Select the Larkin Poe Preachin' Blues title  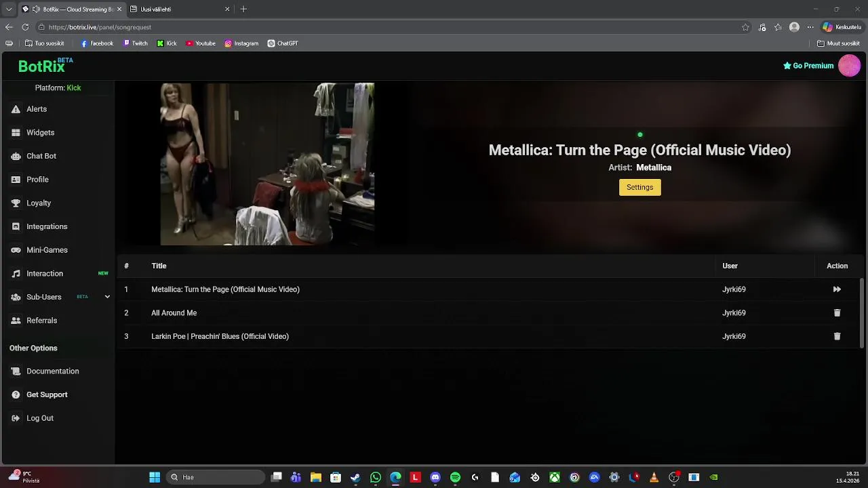coord(220,336)
